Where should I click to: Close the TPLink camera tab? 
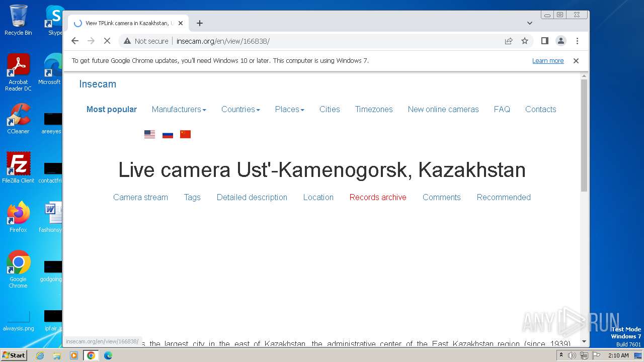coord(181,23)
